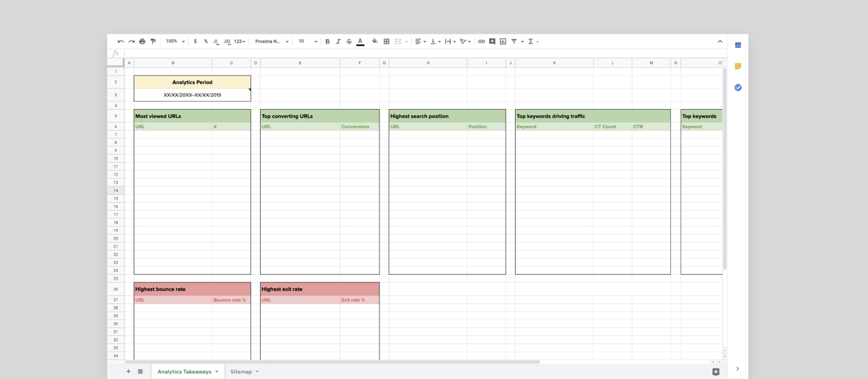Open the text wrapping dropdown
Image resolution: width=868 pixels, height=379 pixels.
pos(450,42)
